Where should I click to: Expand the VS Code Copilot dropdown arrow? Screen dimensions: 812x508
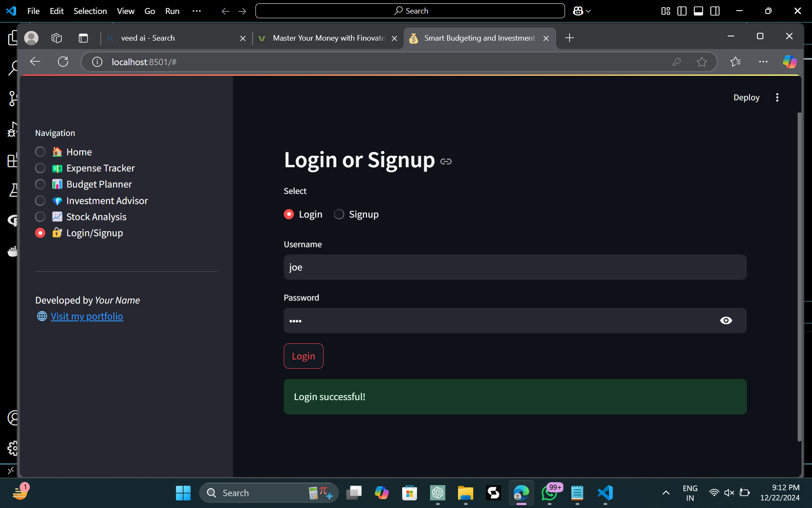(x=588, y=11)
